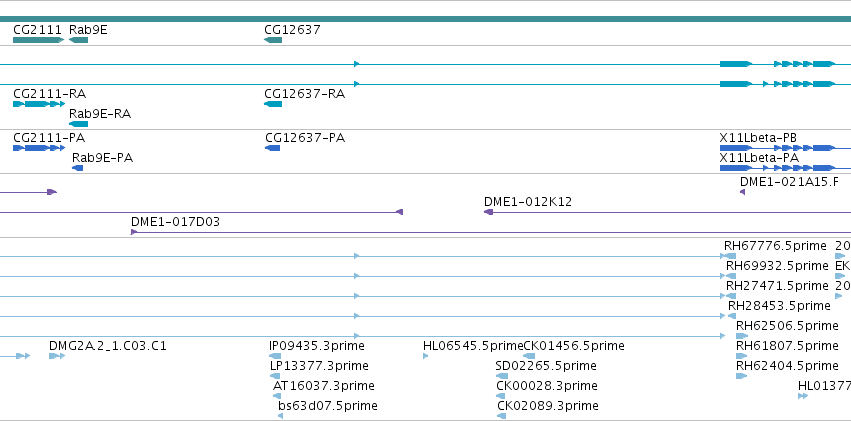Click the CG2111-PA protein label
The image size is (851, 421).
(49, 138)
